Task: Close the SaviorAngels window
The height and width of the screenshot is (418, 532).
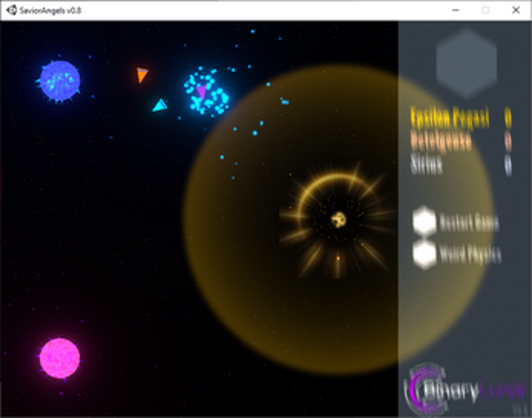Action: [515, 10]
